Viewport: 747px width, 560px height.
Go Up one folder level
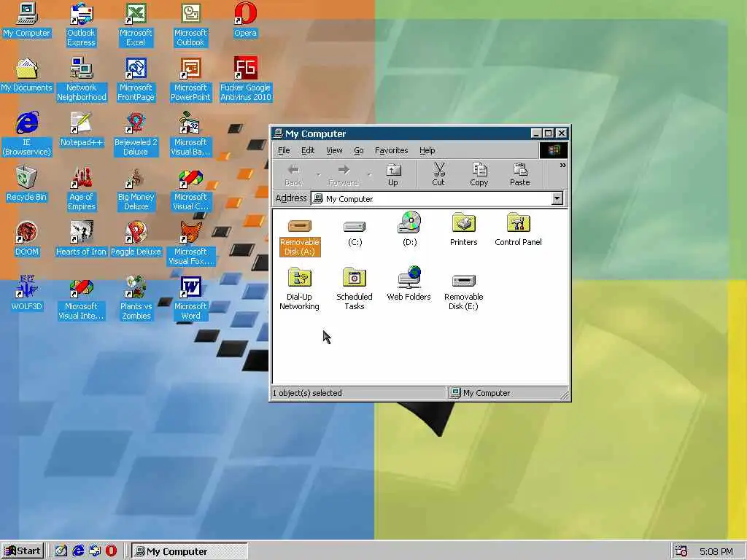(393, 175)
